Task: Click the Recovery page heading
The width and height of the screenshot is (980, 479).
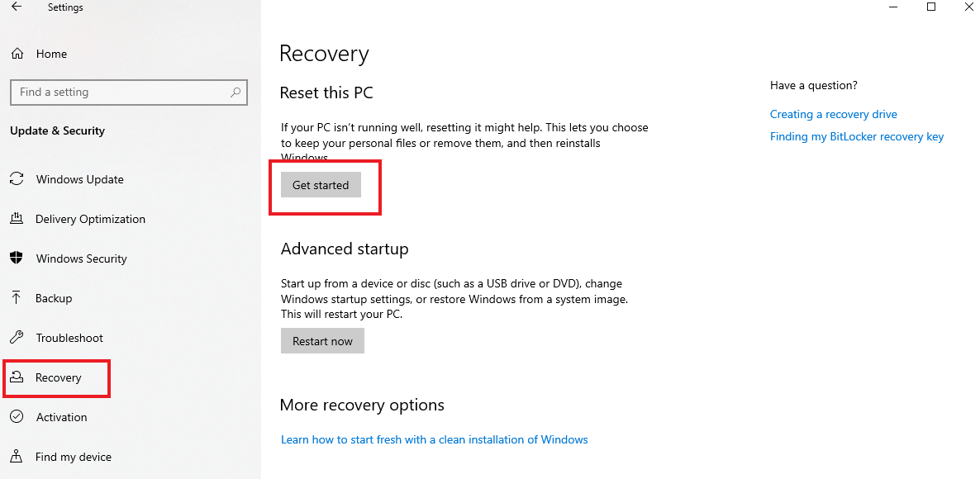Action: pos(324,53)
